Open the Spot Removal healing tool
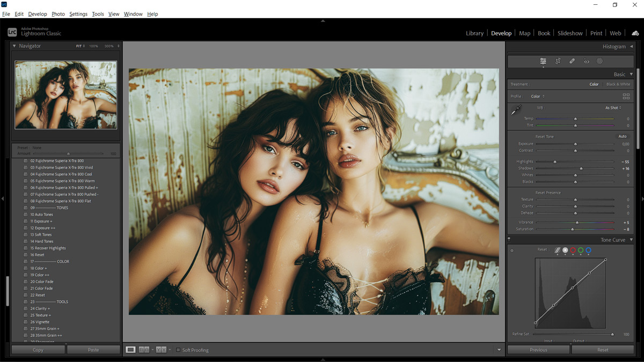This screenshot has width=644, height=362. click(x=572, y=61)
